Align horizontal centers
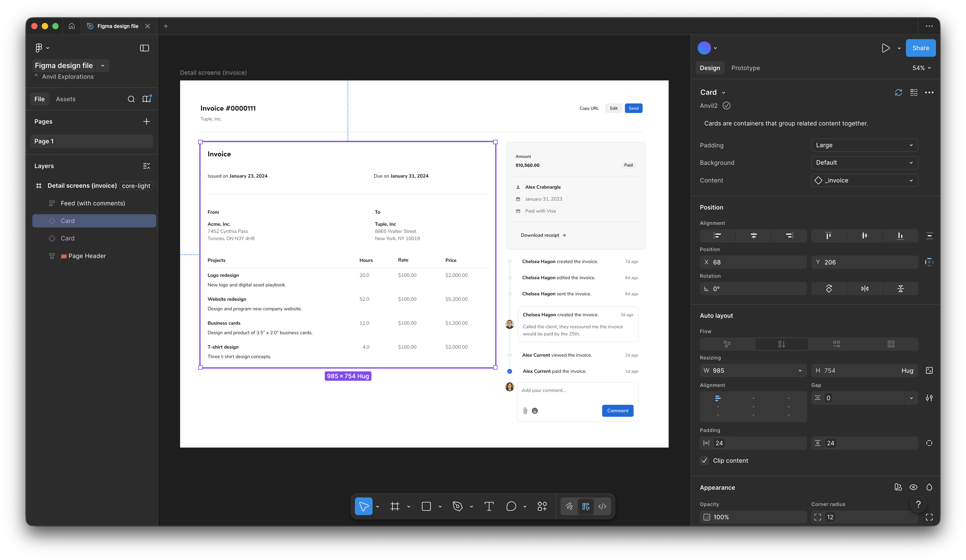Viewport: 966px width, 560px height. [753, 236]
